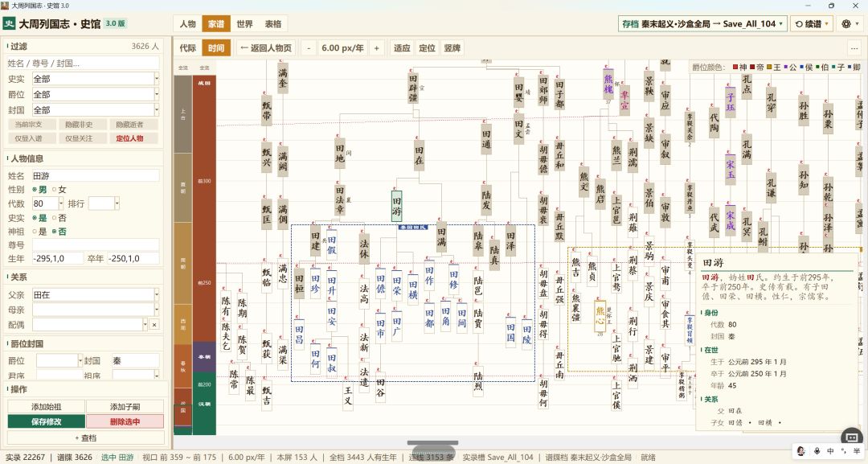Switch to the 代际 view

tap(187, 48)
